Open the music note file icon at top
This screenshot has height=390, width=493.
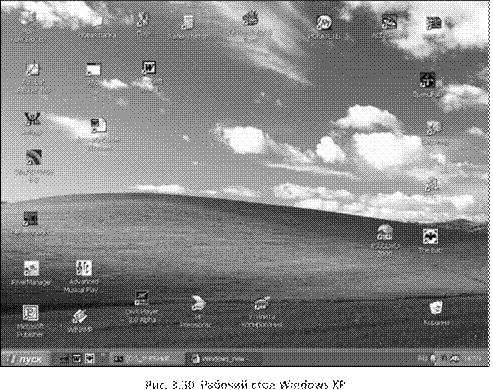187,22
